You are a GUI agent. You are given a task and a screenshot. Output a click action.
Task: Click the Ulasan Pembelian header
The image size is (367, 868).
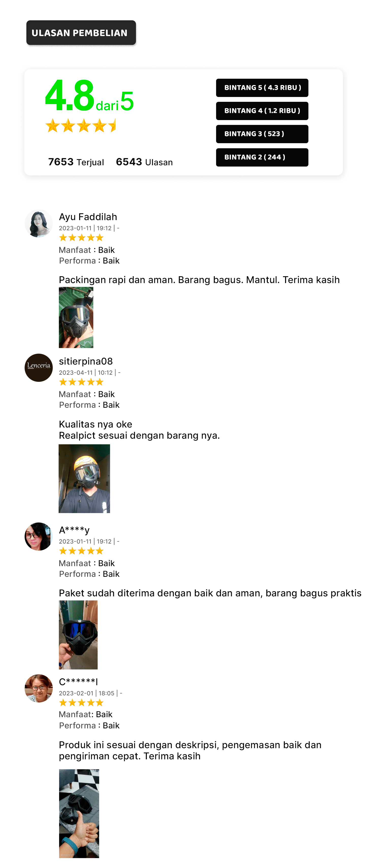(81, 33)
